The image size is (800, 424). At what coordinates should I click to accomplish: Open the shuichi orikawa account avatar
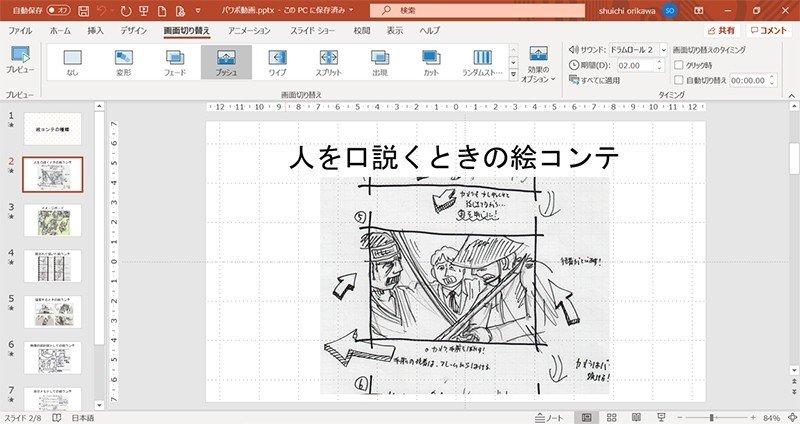coord(670,10)
